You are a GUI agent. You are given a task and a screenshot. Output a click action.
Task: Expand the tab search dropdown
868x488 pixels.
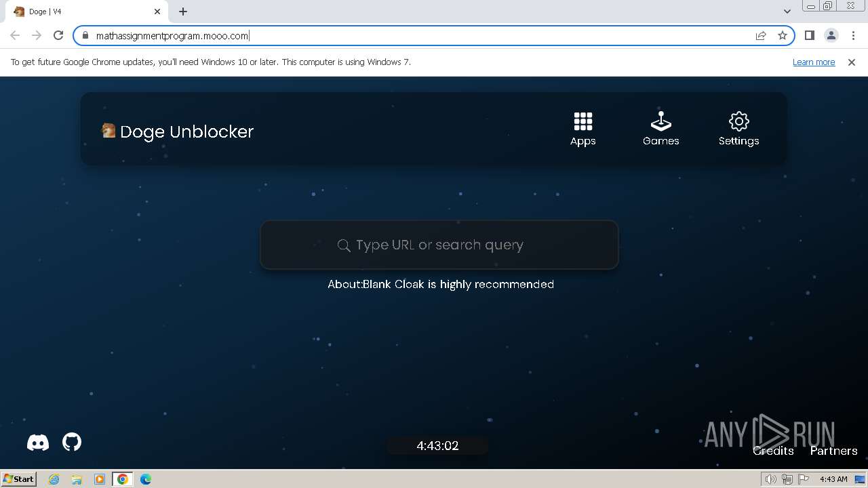point(787,12)
